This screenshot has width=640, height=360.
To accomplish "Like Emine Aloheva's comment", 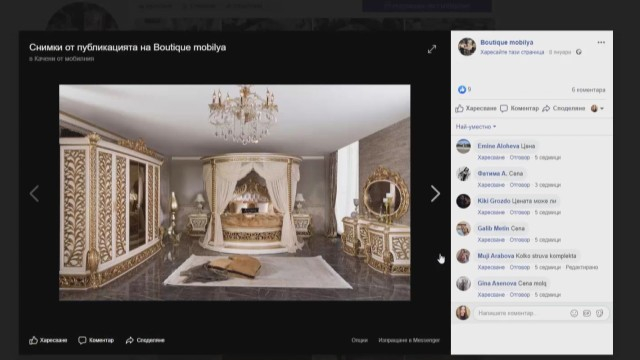I will point(491,158).
